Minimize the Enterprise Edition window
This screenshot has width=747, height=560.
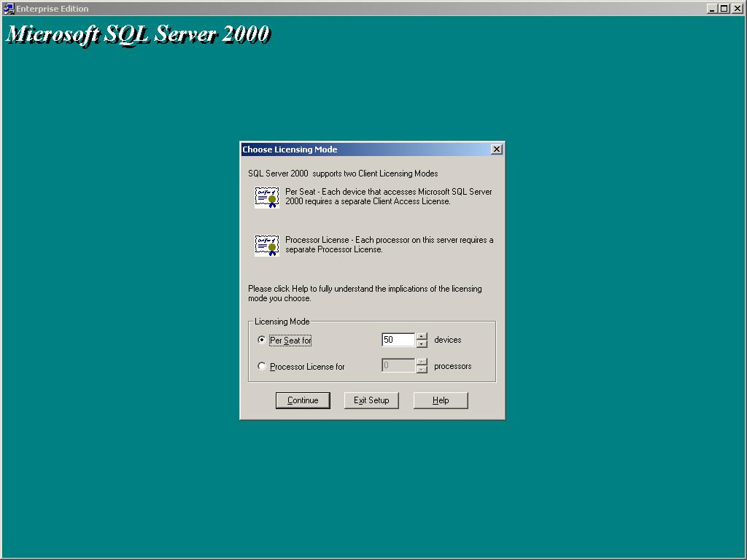[x=712, y=9]
